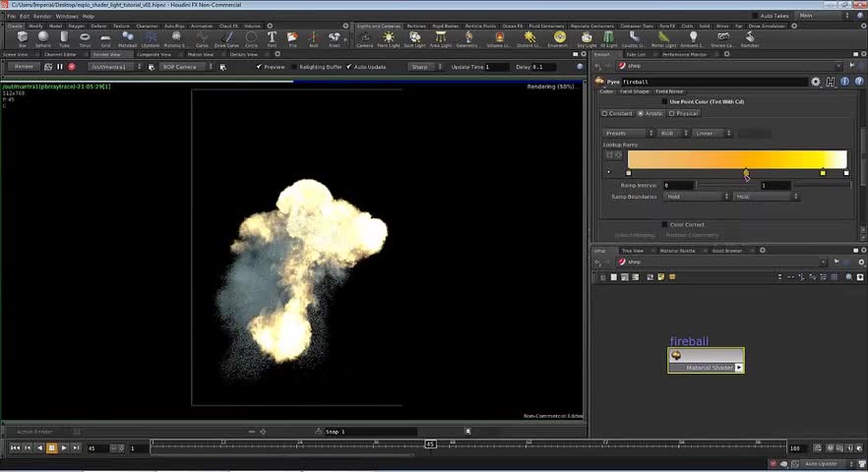The height and width of the screenshot is (472, 868).
Task: Click the Area Light shelf icon
Action: (x=440, y=38)
